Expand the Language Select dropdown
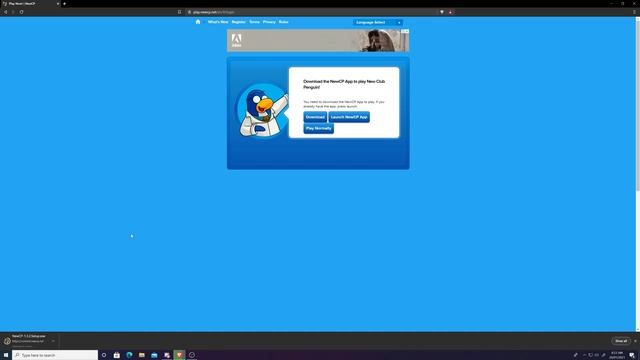Viewport: 640px width, 360px height. click(x=378, y=22)
